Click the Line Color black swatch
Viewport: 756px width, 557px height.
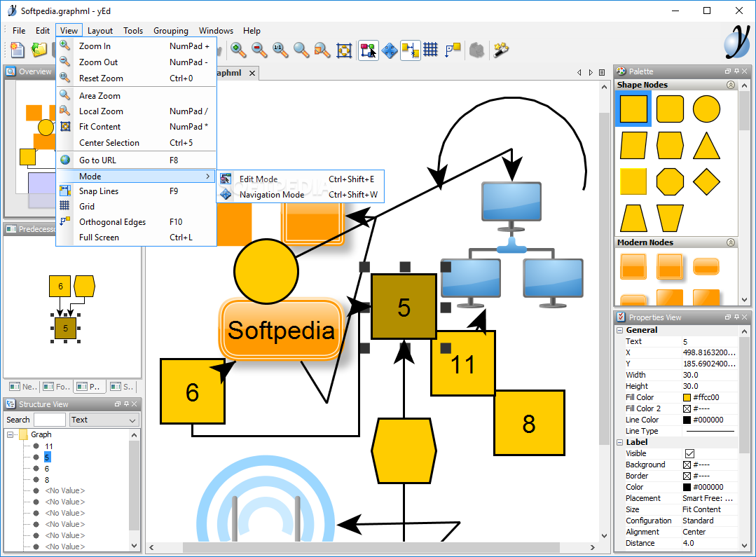687,420
